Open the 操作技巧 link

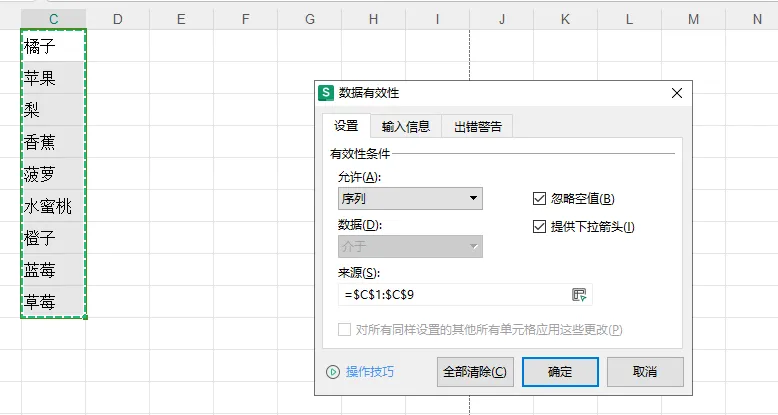tap(370, 372)
